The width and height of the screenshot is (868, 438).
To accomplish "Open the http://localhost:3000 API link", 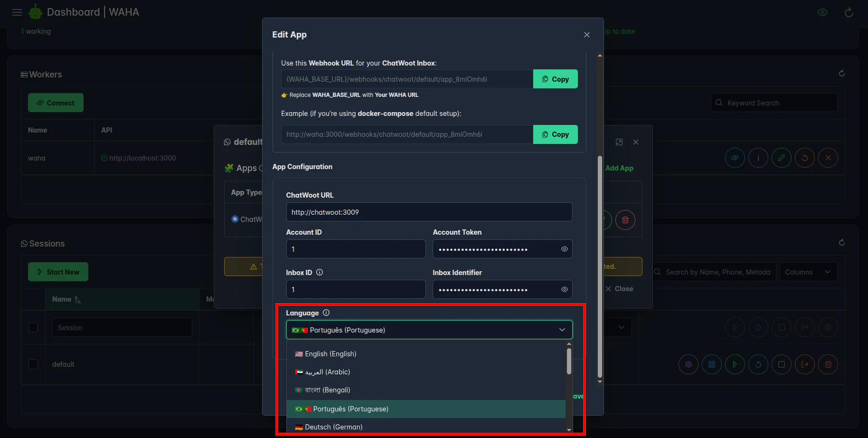I will click(x=142, y=158).
